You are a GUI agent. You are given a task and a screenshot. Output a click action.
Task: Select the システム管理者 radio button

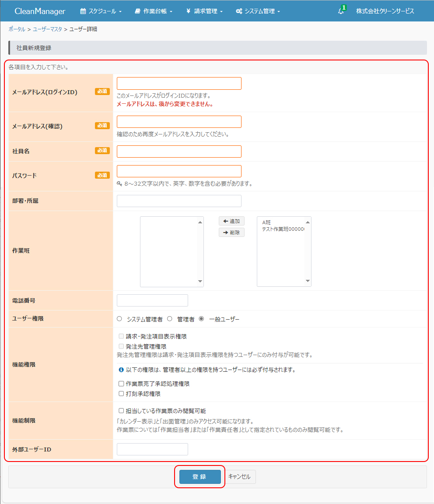tap(119, 319)
